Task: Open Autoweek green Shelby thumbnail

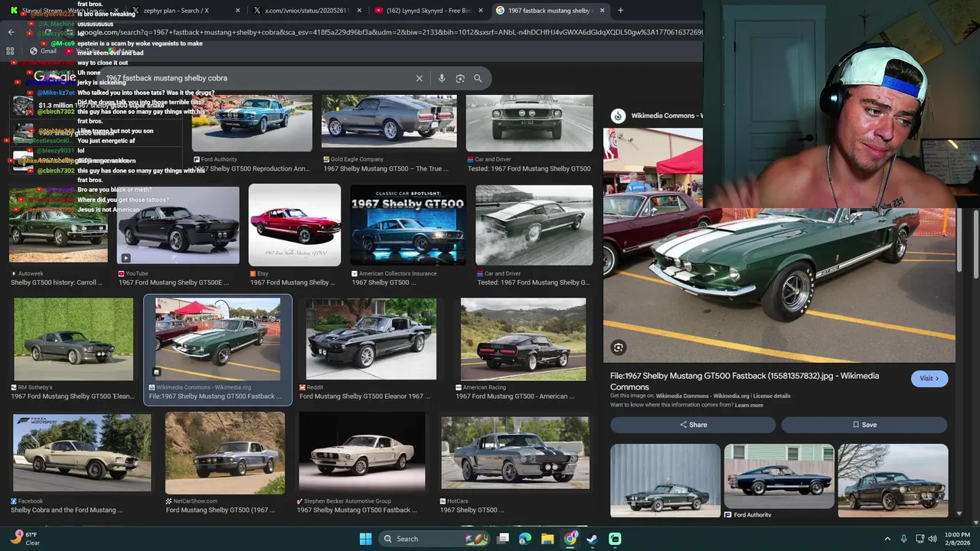Action: pyautogui.click(x=58, y=226)
